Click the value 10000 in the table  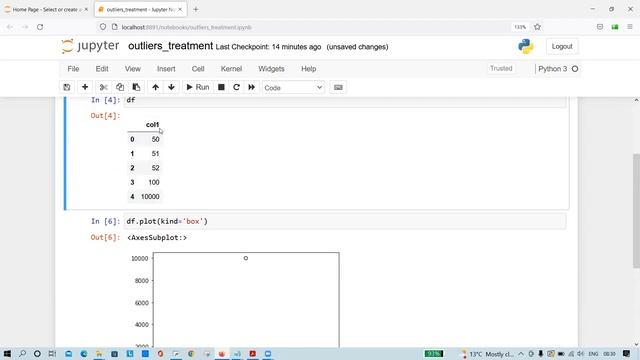[150, 197]
